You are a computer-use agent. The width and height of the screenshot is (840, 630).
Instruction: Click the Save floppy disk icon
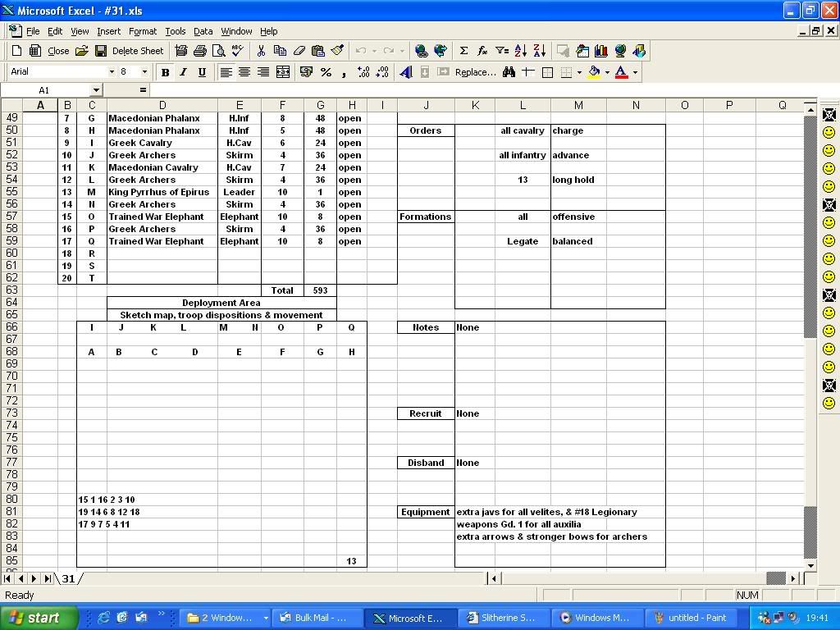tap(100, 51)
